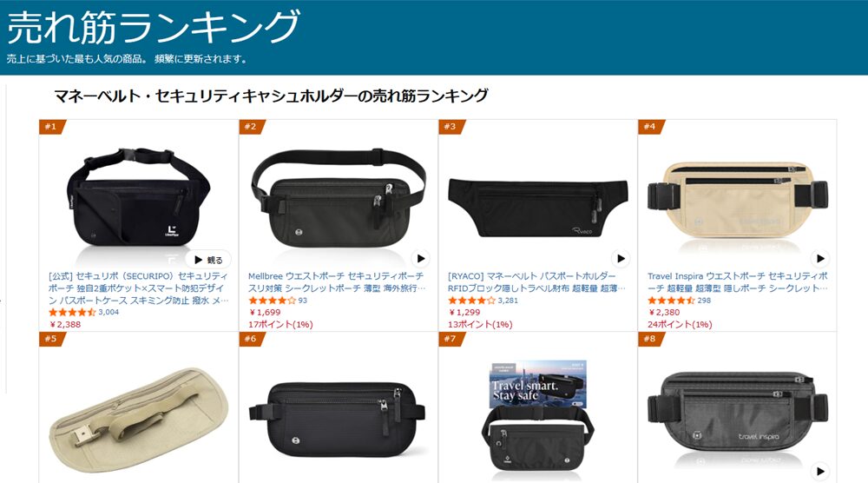This screenshot has height=483, width=868.
Task: Open the SECURIPO security pouch title link
Action: [x=138, y=288]
